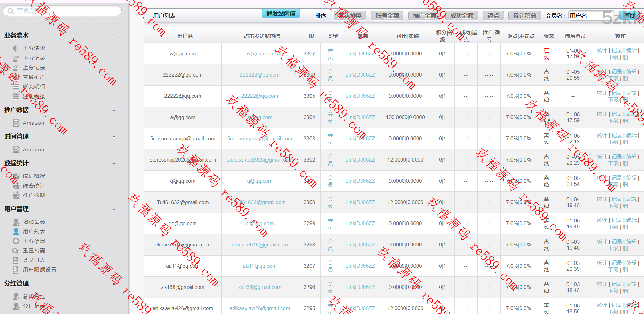The width and height of the screenshot is (644, 314).
Task: Sort the user list by 账号金额
Action: point(387,16)
